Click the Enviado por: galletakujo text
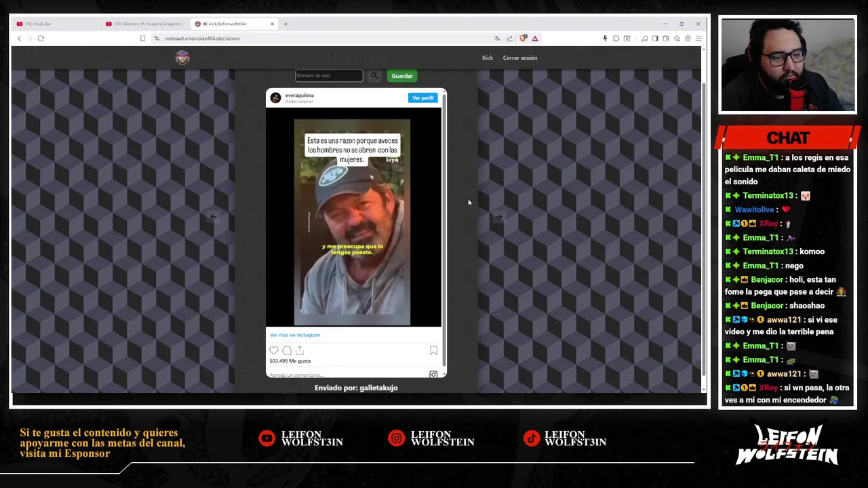Viewport: 868px width, 488px height. pos(356,388)
